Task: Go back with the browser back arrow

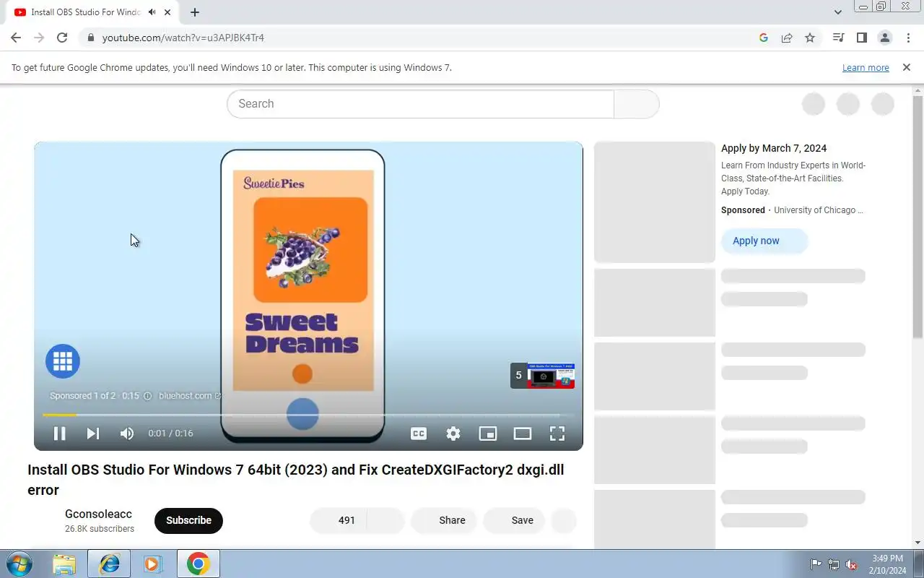Action: coord(16,38)
